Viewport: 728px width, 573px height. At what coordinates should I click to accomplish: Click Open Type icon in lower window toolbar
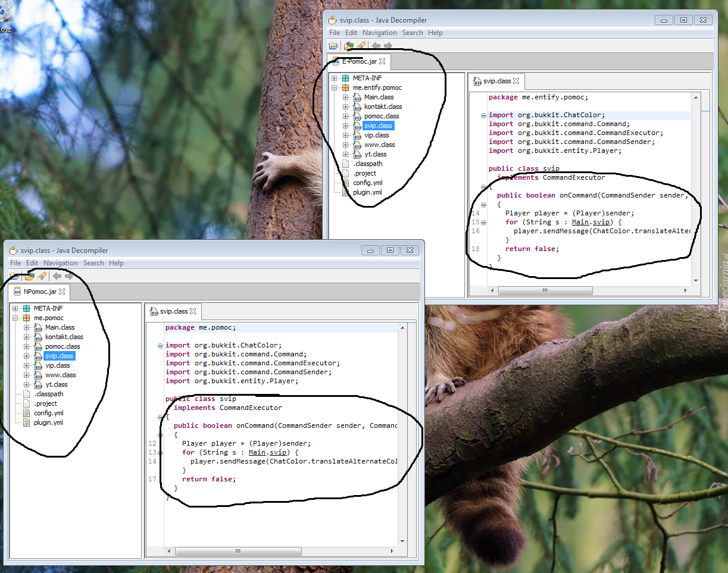pos(29,275)
